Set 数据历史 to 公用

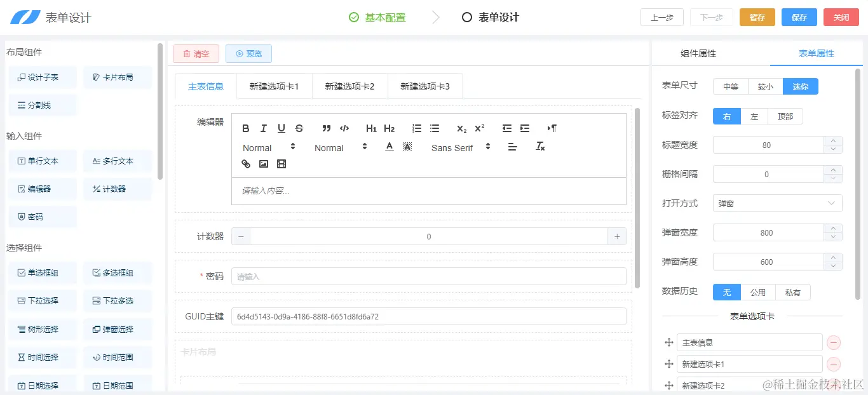point(759,291)
